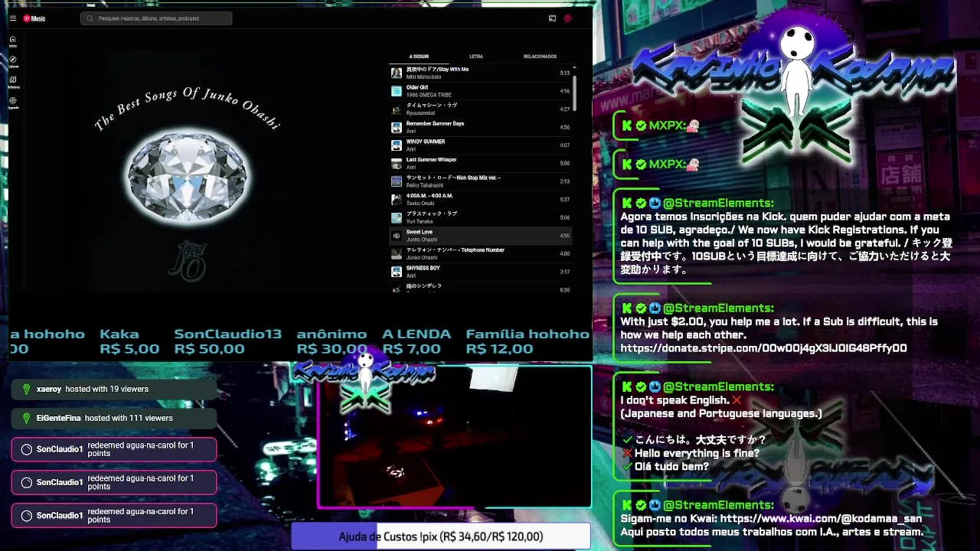Click the EiGenteFina hosted notification
The height and width of the screenshot is (551, 980).
pos(113,419)
